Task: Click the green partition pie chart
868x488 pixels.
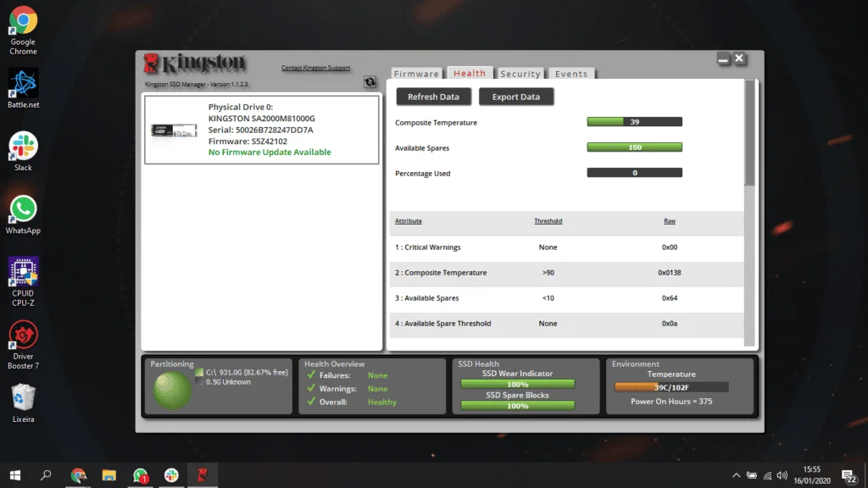Action: tap(172, 390)
